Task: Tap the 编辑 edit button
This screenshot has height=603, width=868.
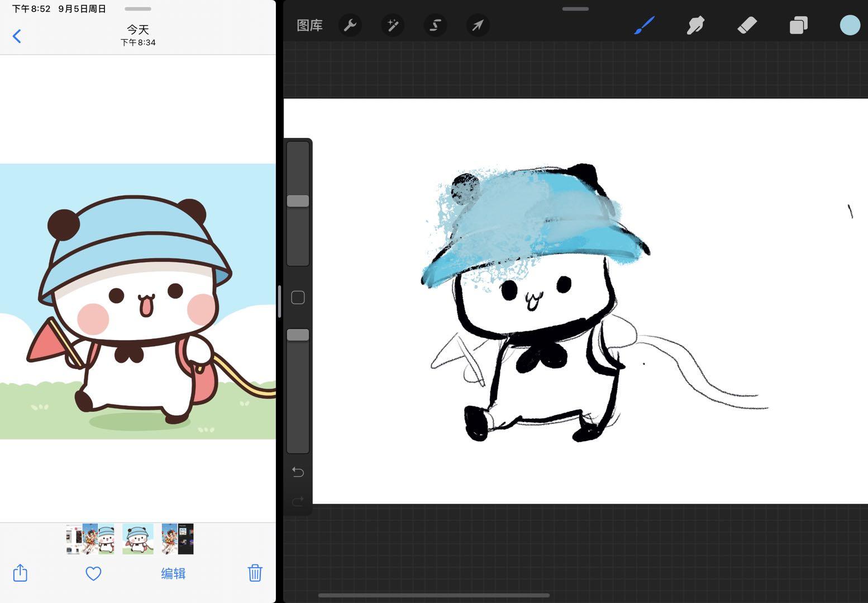Action: coord(173,573)
